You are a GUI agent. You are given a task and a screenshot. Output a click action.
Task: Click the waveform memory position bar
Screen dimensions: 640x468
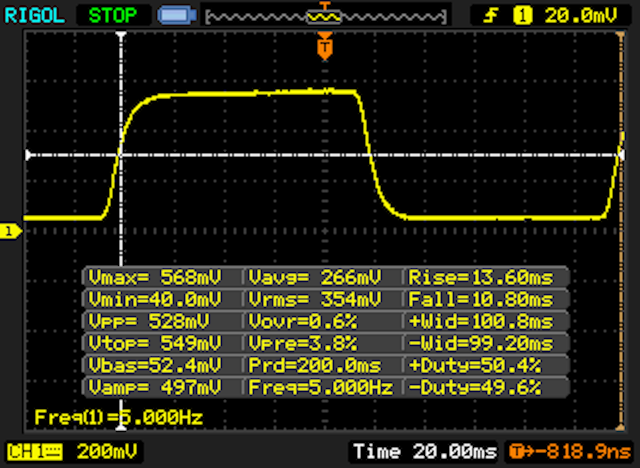(x=325, y=15)
